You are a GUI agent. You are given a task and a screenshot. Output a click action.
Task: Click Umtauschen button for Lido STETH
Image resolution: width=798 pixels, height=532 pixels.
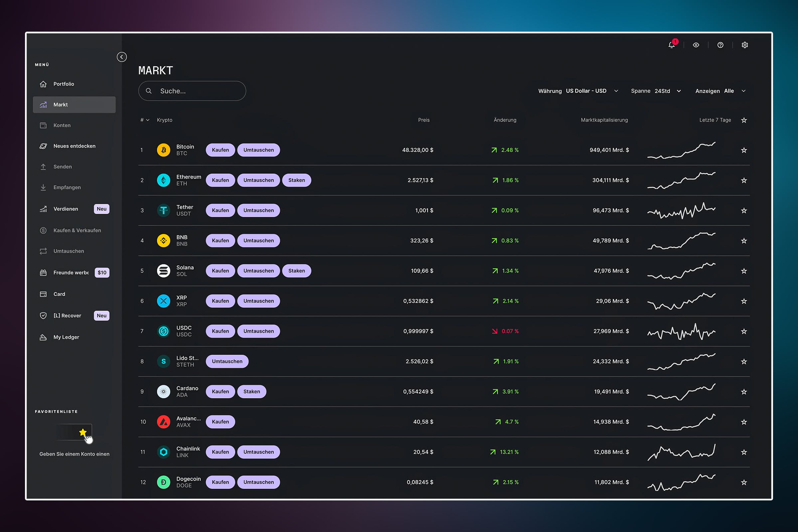pos(227,361)
